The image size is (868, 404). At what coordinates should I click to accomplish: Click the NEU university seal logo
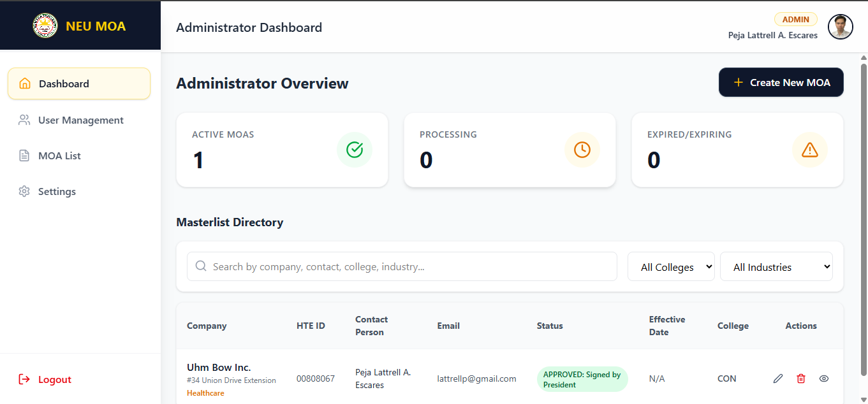(x=45, y=26)
